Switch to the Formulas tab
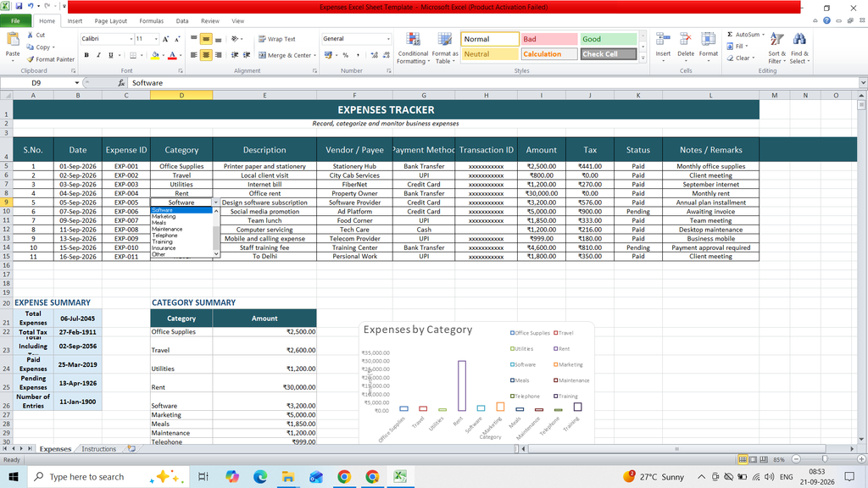This screenshot has height=488, width=868. point(151,21)
